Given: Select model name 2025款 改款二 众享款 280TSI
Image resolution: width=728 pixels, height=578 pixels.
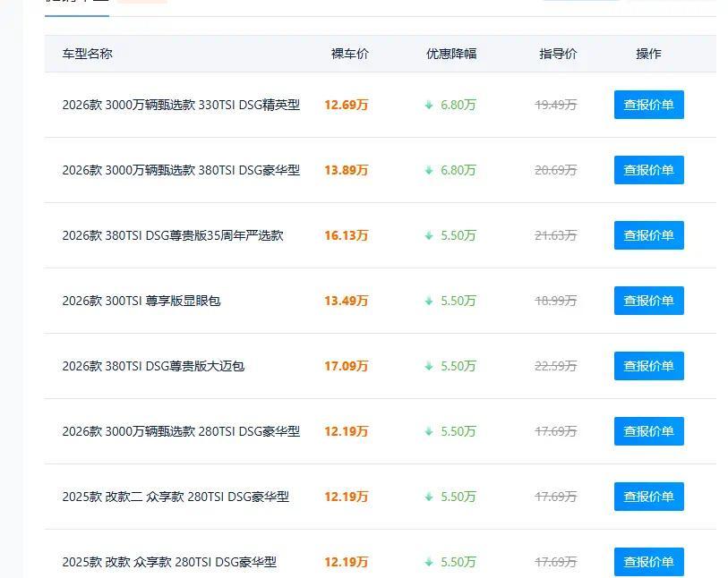Looking at the screenshot, I should [176, 497].
